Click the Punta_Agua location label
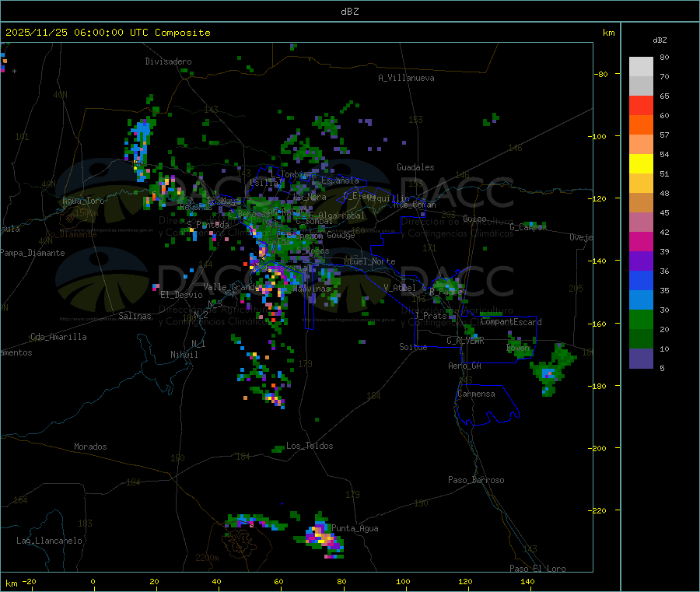Screen dimensions: 700x592 pos(355,528)
